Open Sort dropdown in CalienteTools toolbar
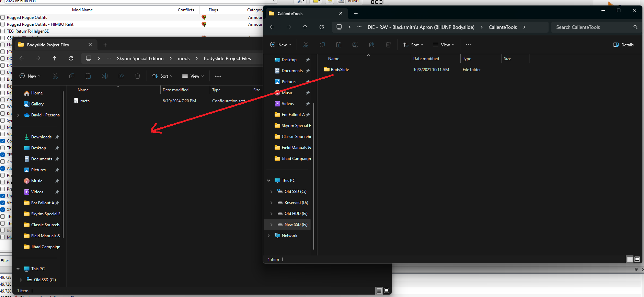This screenshot has height=297, width=644. pyautogui.click(x=413, y=45)
